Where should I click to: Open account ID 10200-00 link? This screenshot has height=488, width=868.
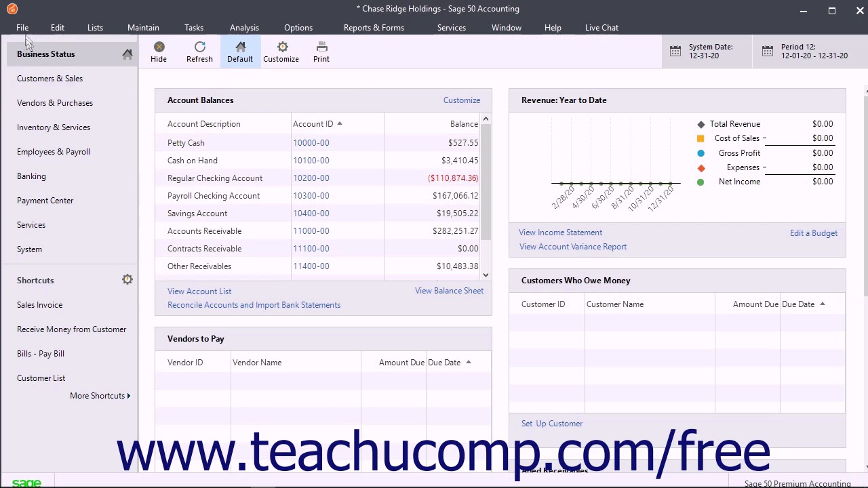click(311, 178)
